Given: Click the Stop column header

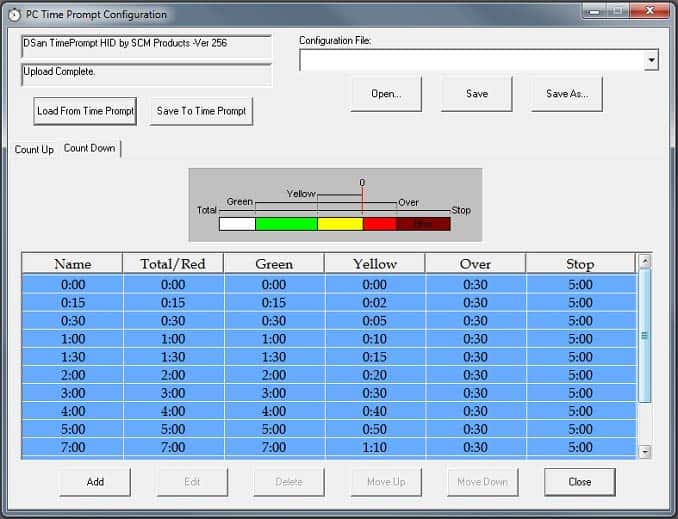Looking at the screenshot, I should (580, 264).
